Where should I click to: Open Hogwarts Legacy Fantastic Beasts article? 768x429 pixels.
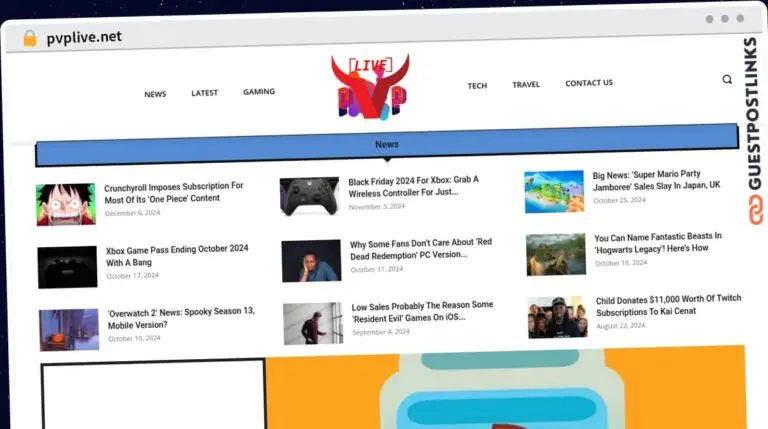[x=658, y=243]
